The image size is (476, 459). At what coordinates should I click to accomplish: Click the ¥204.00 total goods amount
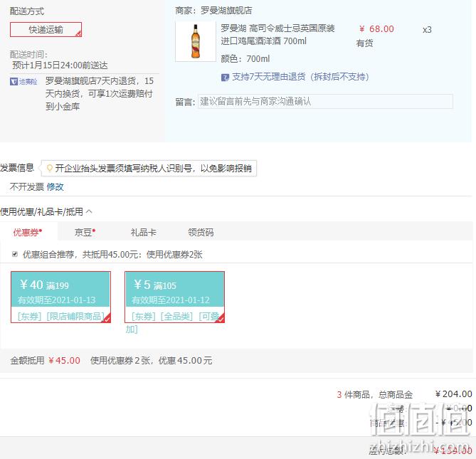tap(453, 394)
